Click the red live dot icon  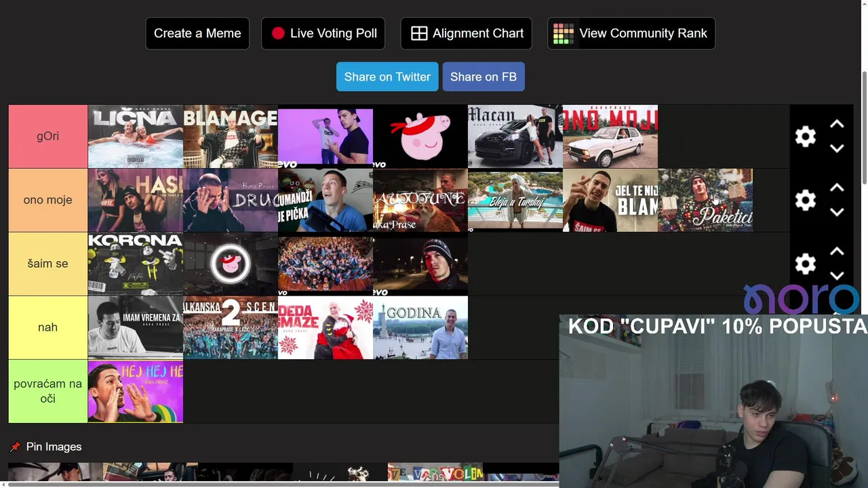tap(278, 33)
